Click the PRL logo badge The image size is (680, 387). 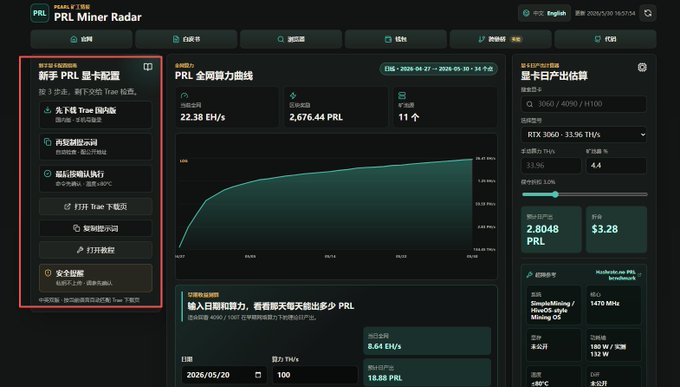click(39, 13)
